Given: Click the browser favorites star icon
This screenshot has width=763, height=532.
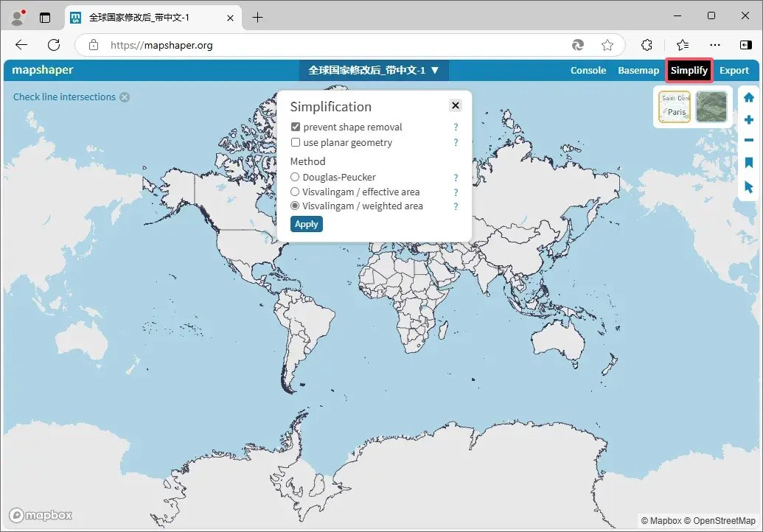Looking at the screenshot, I should pos(607,45).
